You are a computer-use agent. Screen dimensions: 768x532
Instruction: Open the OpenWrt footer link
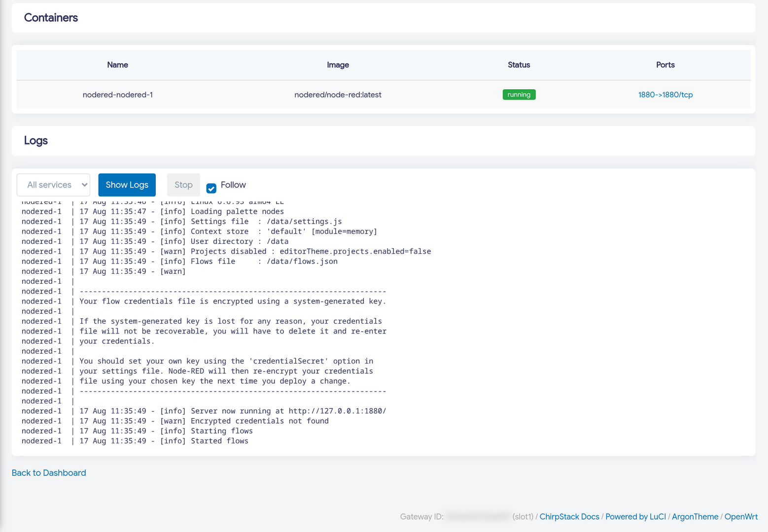pos(741,517)
